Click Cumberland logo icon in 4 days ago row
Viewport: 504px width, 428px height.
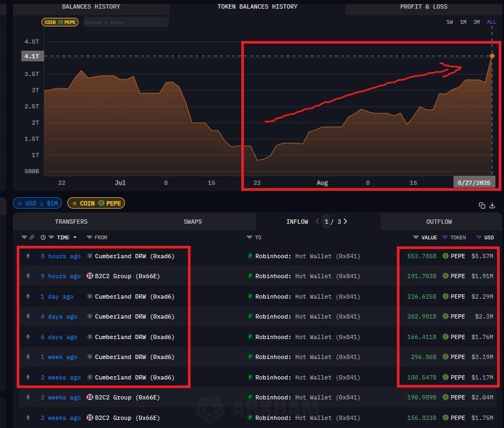point(90,316)
